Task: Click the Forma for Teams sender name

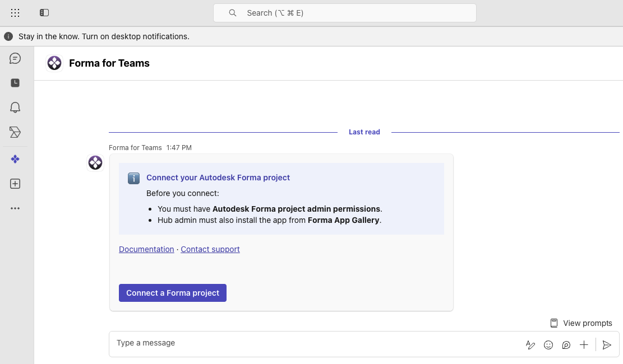Action: pos(135,148)
